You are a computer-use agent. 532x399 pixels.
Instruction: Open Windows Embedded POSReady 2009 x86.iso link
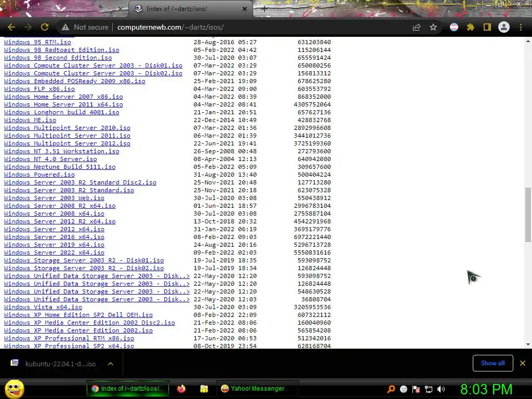point(74,81)
